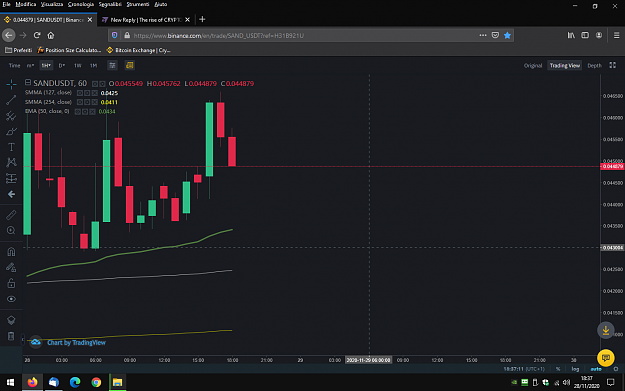The height and width of the screenshot is (391, 625).
Task: Select the text annotation tool
Action: pos(11,147)
